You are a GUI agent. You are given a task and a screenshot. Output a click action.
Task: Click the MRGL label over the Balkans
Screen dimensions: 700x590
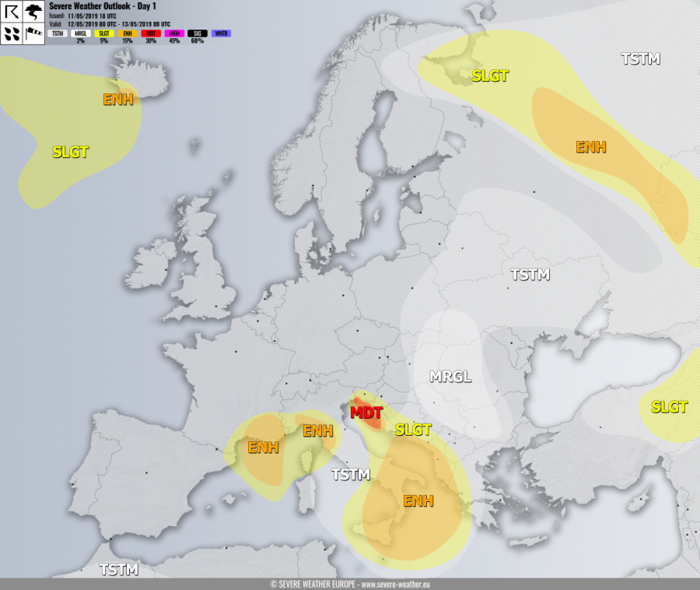click(450, 377)
